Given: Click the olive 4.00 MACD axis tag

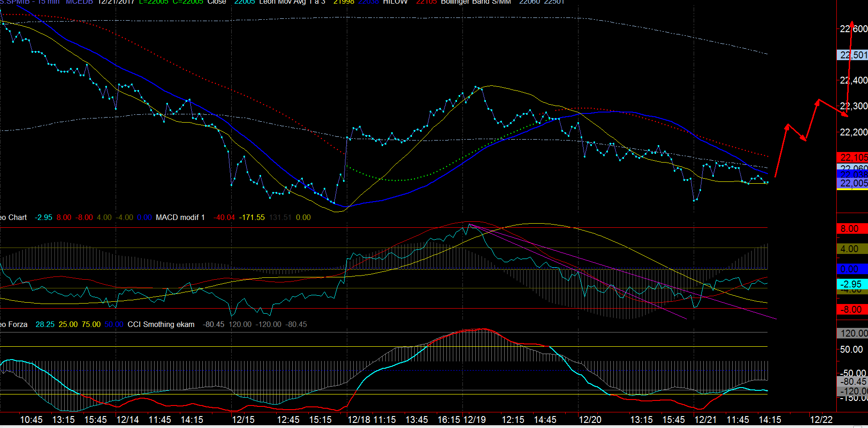Looking at the screenshot, I should (x=852, y=249).
